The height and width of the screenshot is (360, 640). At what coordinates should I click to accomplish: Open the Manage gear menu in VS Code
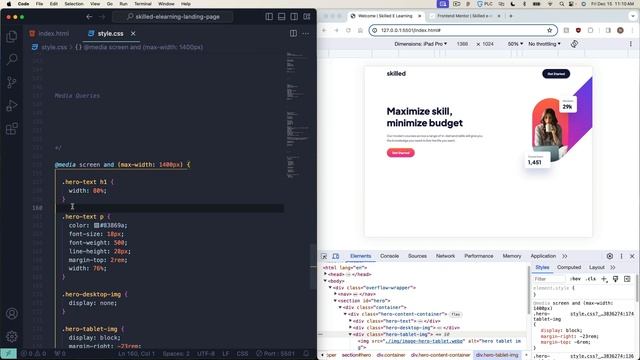(x=12, y=336)
